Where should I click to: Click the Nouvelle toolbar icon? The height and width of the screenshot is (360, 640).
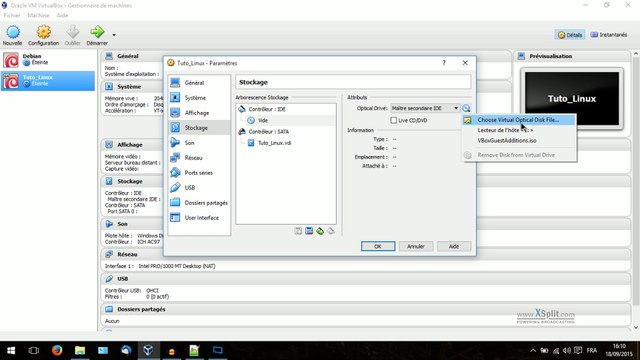(x=13, y=35)
